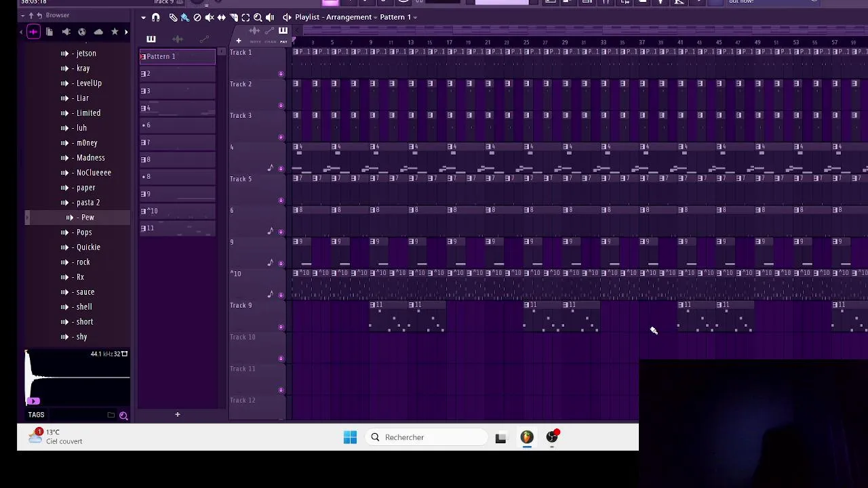Screen dimensions: 868x488
Task: Choose the Select marquee tool
Action: coord(245,17)
